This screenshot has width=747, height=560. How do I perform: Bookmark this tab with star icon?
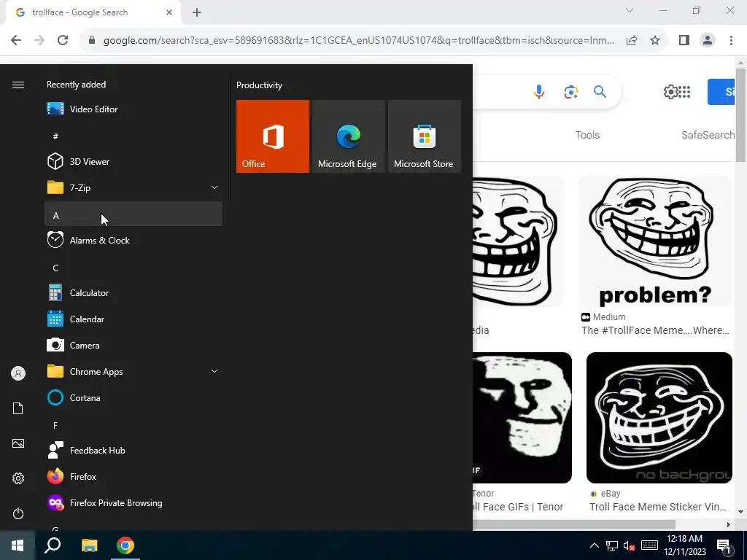click(x=655, y=41)
